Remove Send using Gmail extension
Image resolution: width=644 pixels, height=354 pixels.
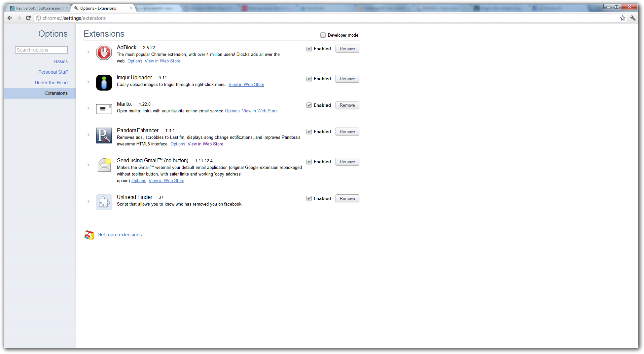pos(347,162)
